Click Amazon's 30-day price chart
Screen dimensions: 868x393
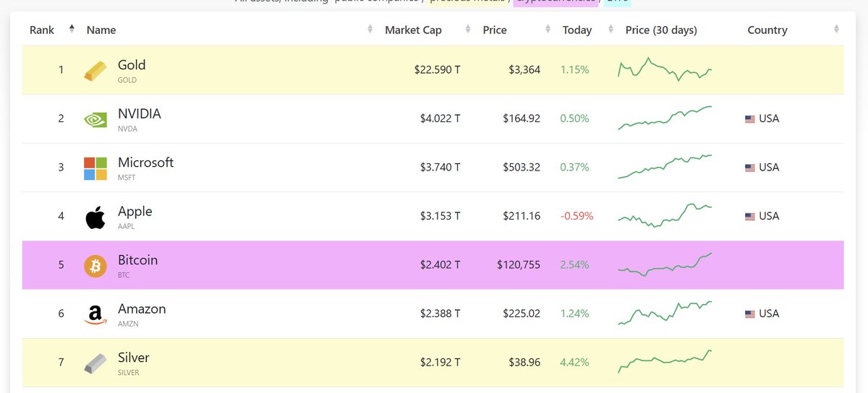tap(665, 313)
